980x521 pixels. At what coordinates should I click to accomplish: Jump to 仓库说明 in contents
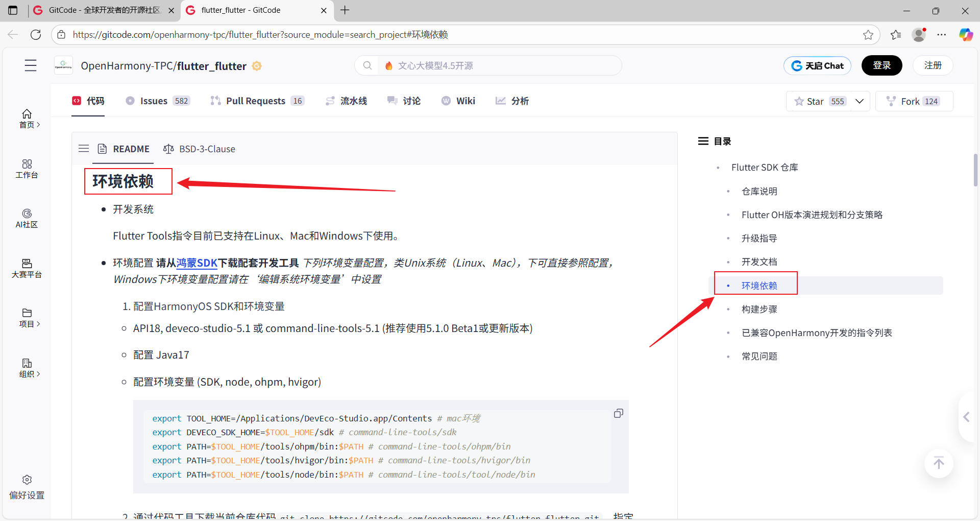(x=759, y=191)
